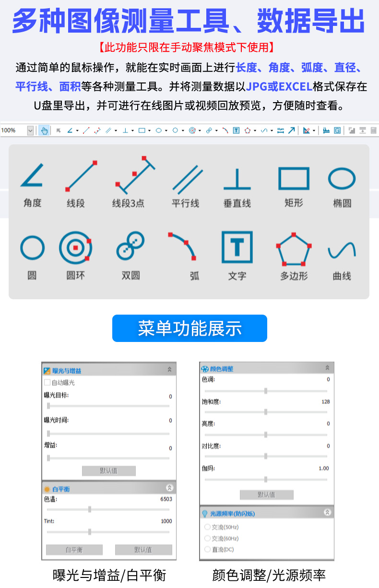Adjust the 饱和度 slider

tap(266, 412)
